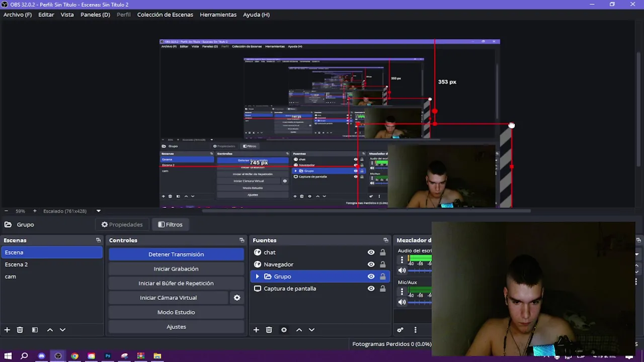The width and height of the screenshot is (644, 362).
Task: Zoom out preview with minus icon
Action: click(x=6, y=211)
